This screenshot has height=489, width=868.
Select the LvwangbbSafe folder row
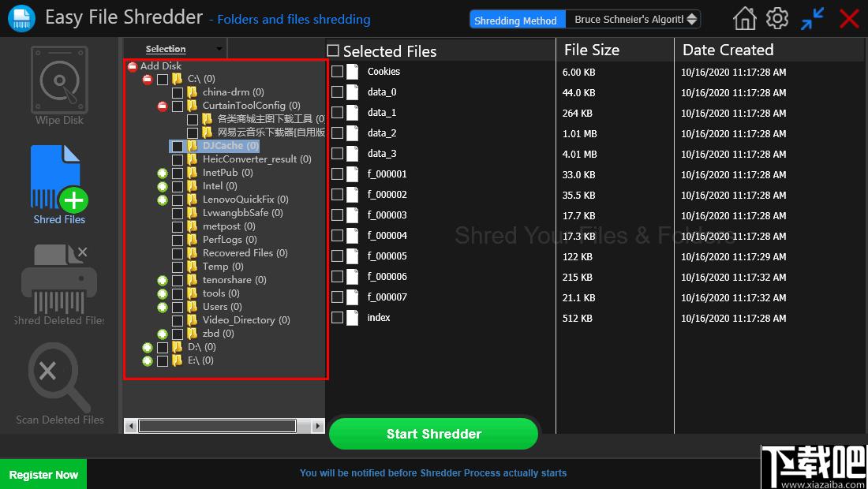tap(242, 213)
